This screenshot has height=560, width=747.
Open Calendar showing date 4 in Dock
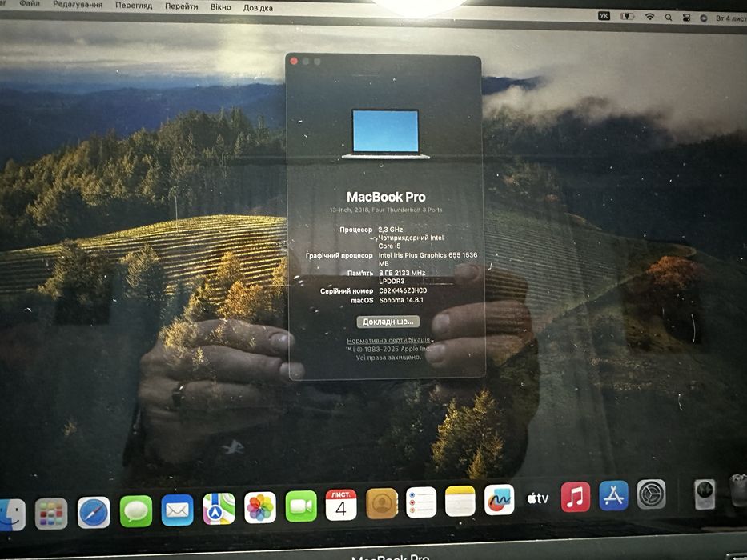point(341,505)
